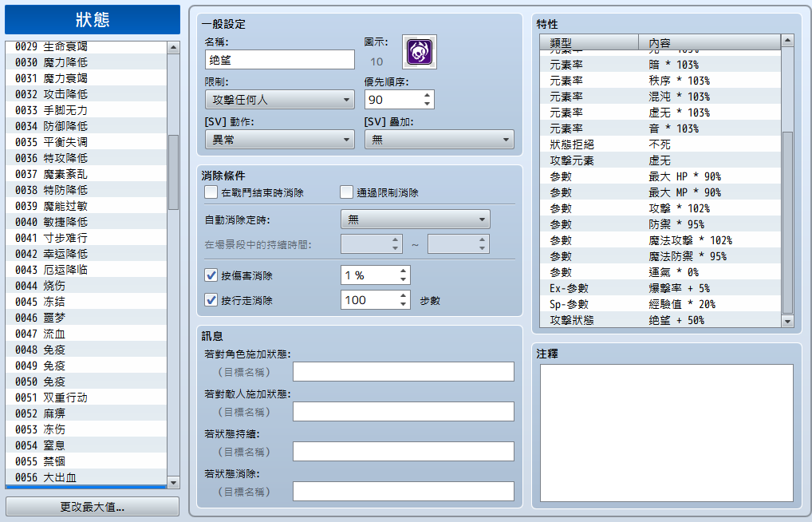Click the 特性 list scroll down arrow
The height and width of the screenshot is (522, 812).
tap(787, 322)
